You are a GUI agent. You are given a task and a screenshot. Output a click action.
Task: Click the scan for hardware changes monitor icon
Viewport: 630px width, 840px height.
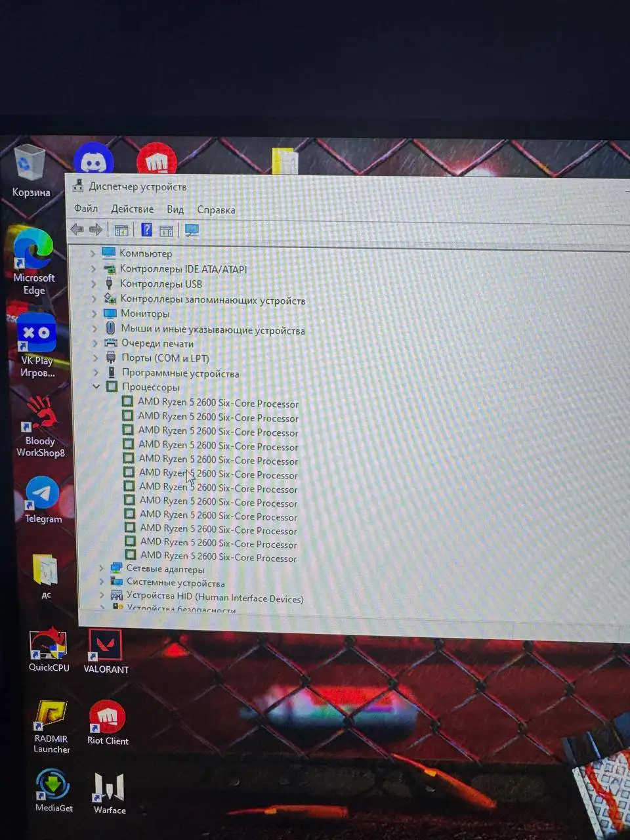coord(192,230)
